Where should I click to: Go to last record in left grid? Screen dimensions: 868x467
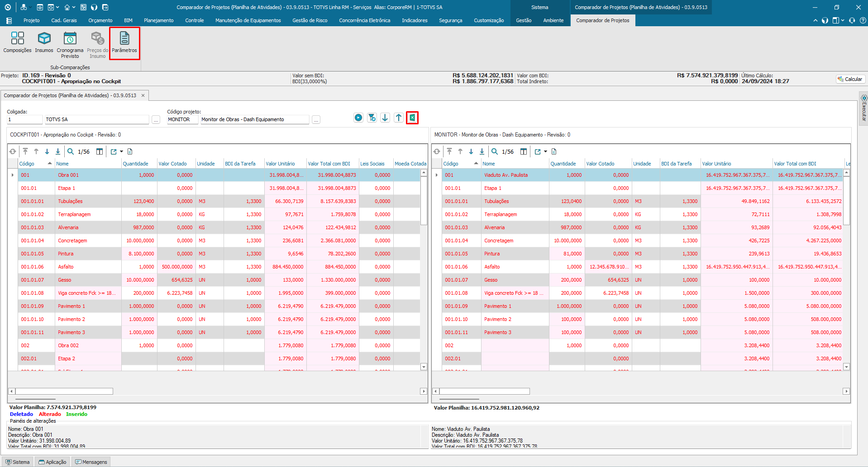[x=58, y=151]
